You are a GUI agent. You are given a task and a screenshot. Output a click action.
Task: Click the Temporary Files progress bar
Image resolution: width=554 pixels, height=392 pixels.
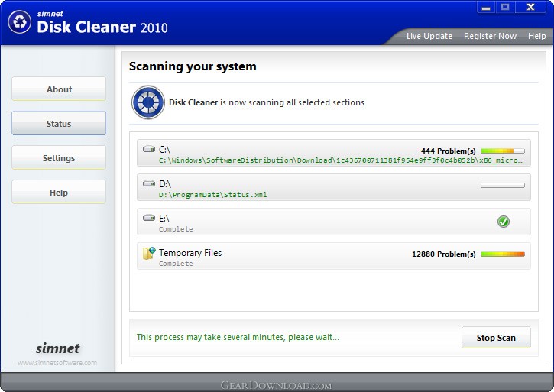[503, 254]
